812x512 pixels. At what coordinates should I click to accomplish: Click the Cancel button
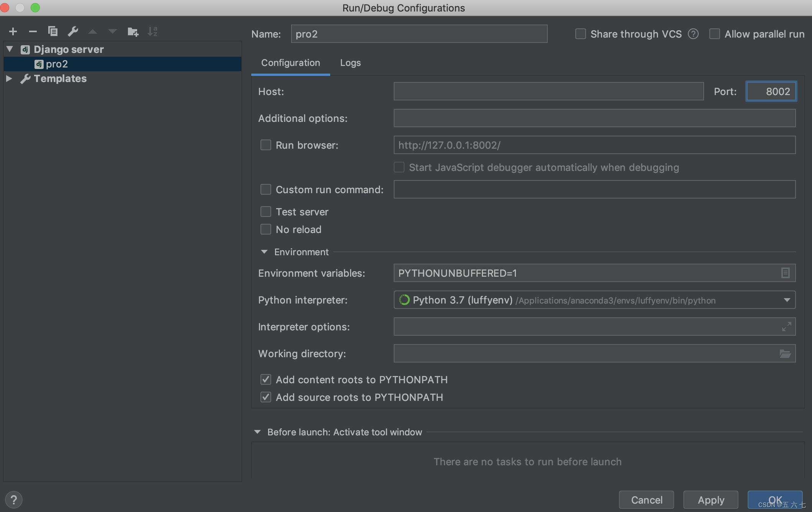pyautogui.click(x=647, y=500)
